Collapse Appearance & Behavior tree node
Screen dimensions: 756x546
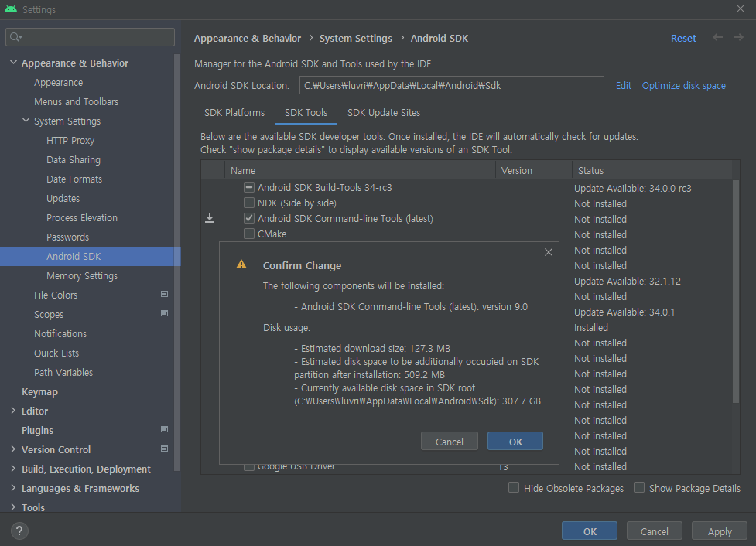tap(13, 63)
